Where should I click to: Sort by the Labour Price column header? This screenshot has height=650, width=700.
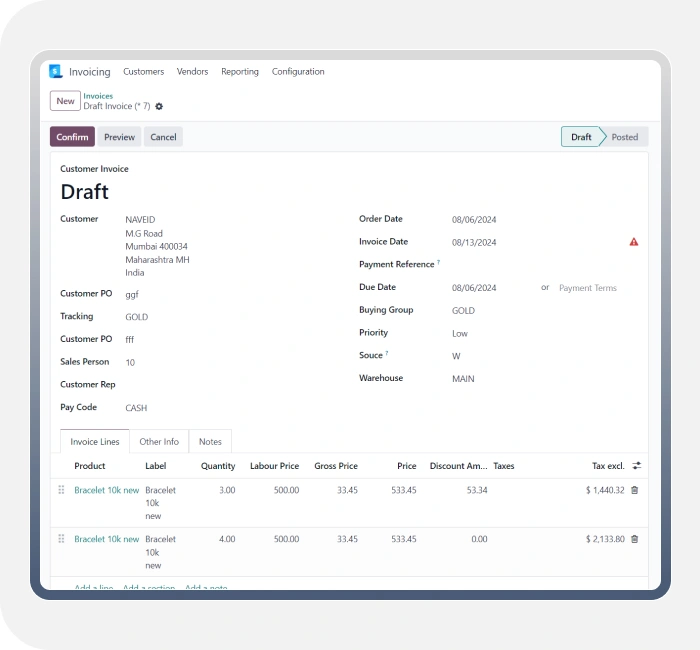pyautogui.click(x=274, y=466)
